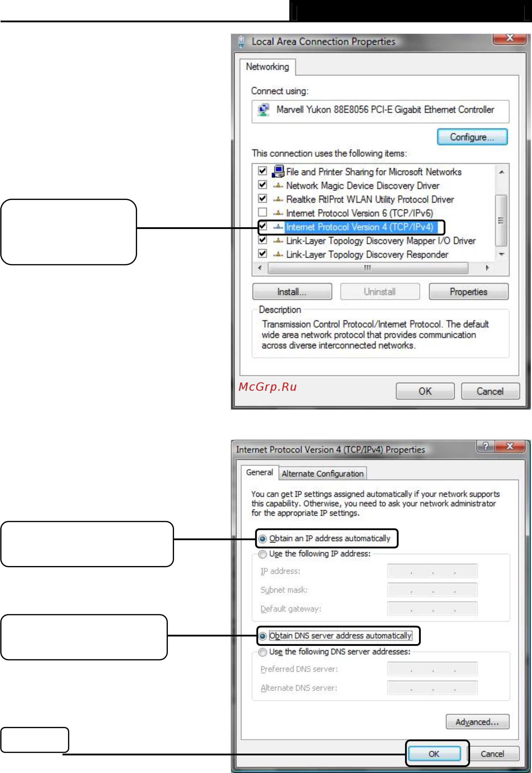Click the Link-Layer Topology Discovery Mapper icon
The width and height of the screenshot is (532, 773).
tap(278, 241)
